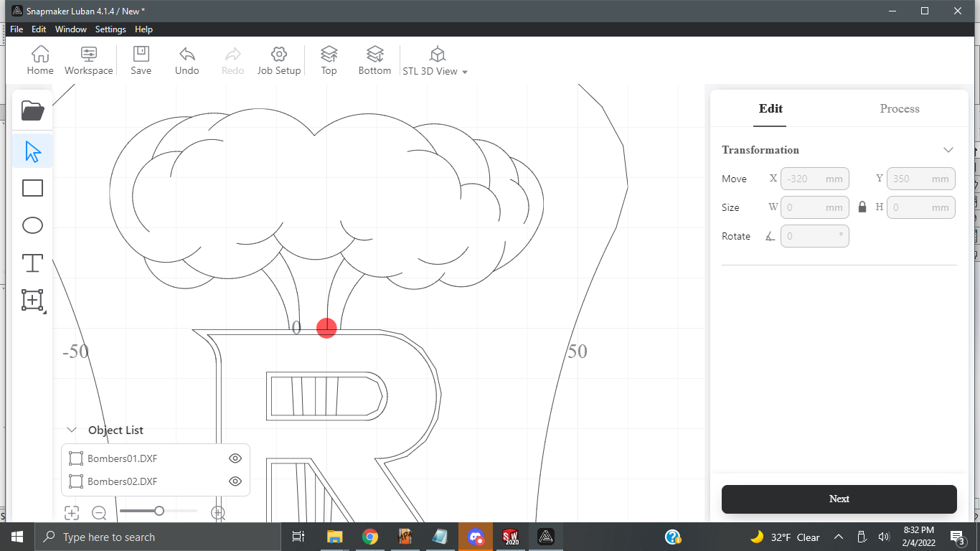Image resolution: width=980 pixels, height=551 pixels.
Task: Select the arrow selection tool
Action: 33,151
